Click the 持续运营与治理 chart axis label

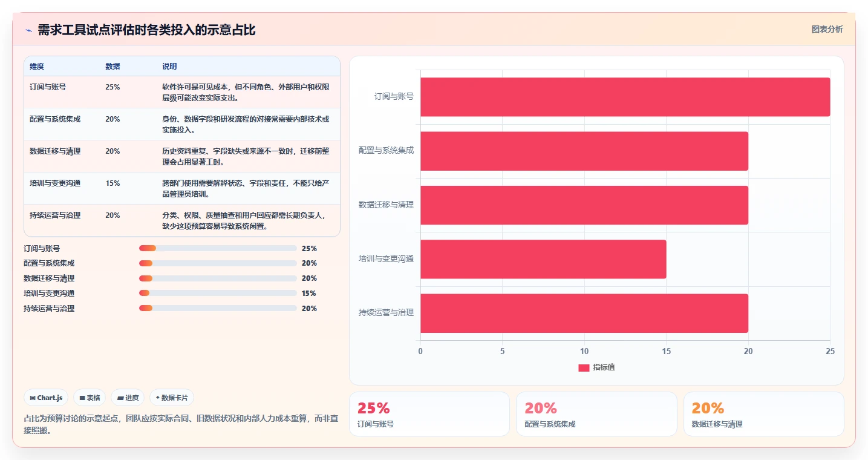(x=386, y=312)
